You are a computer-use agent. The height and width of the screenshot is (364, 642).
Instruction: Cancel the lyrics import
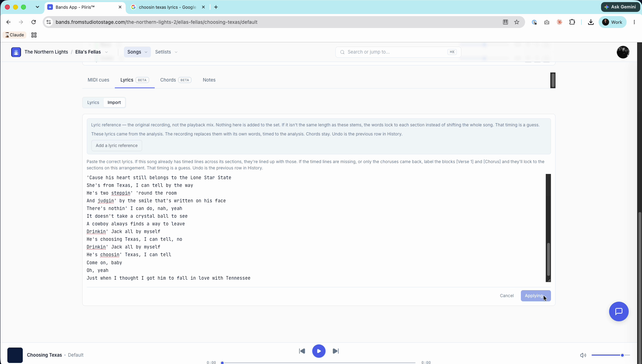point(507,296)
